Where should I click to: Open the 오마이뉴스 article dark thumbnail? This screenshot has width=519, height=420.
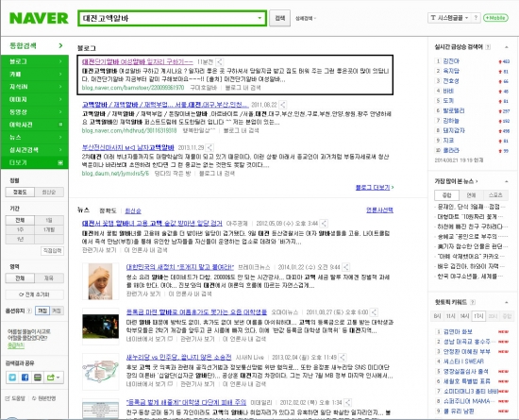click(x=101, y=327)
